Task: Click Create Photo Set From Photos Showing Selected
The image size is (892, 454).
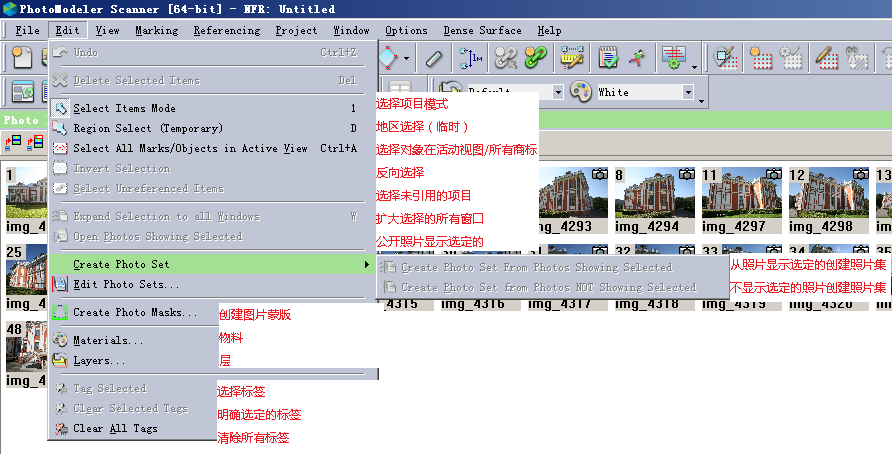Action: click(552, 267)
